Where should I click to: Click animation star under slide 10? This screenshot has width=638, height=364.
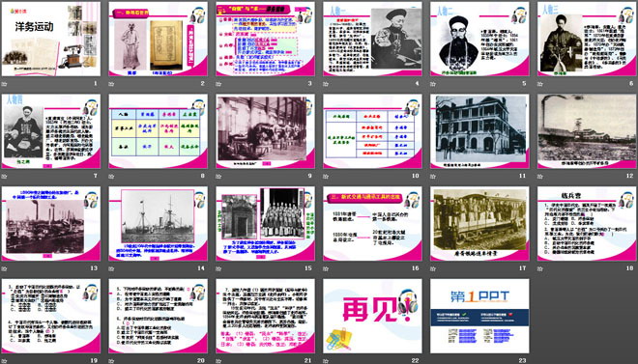click(x=326, y=177)
